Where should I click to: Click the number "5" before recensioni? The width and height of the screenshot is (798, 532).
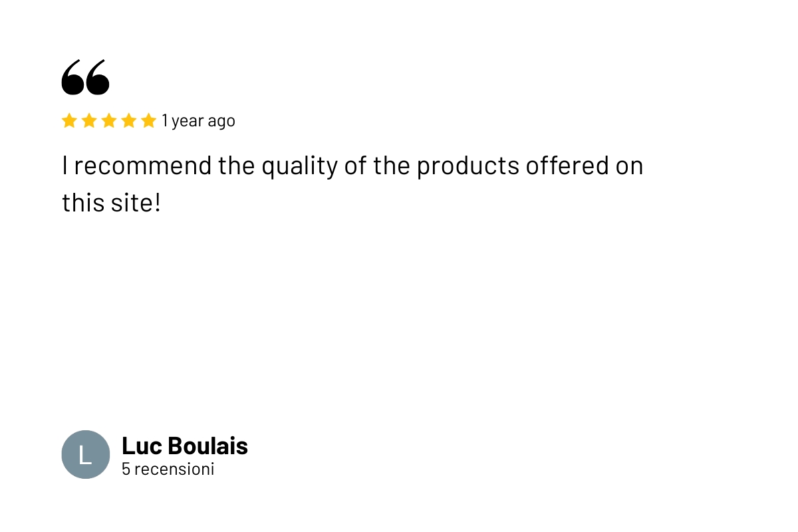(x=126, y=469)
